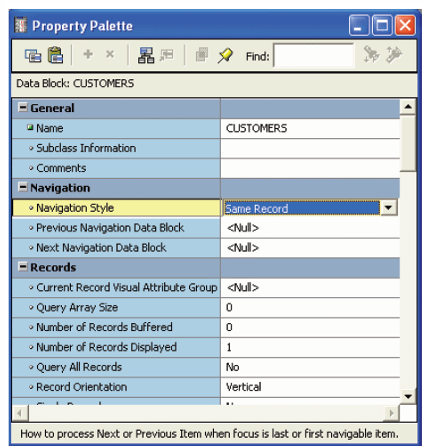Click the Query All Records value No
422x447 pixels.
tap(310, 367)
